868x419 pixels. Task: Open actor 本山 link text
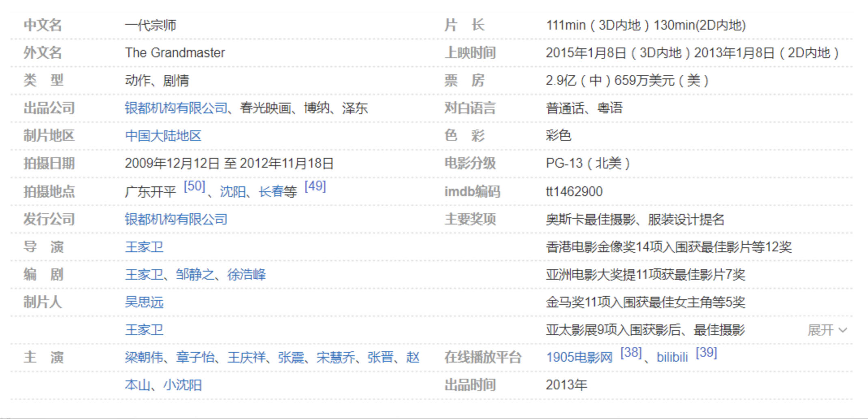click(138, 385)
